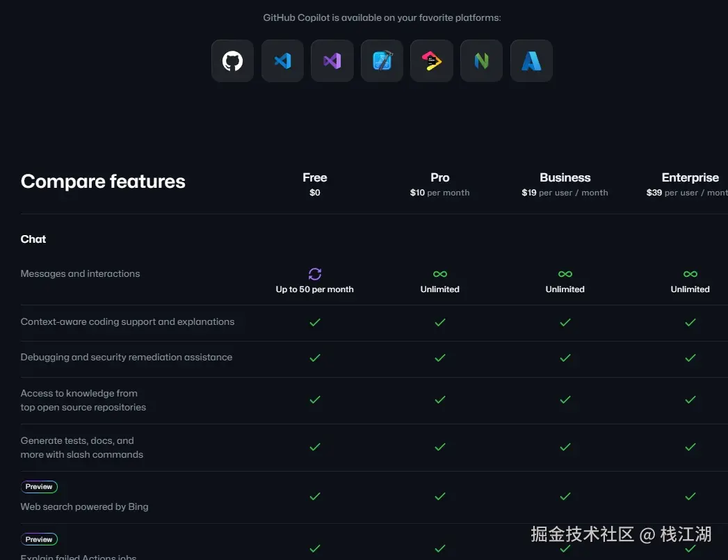Click the Visual Studio Code platform icon
This screenshot has height=560, width=728.
pyautogui.click(x=282, y=61)
